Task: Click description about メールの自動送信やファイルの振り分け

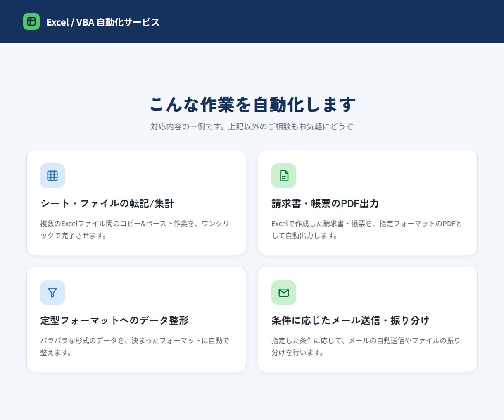Action: [x=366, y=346]
